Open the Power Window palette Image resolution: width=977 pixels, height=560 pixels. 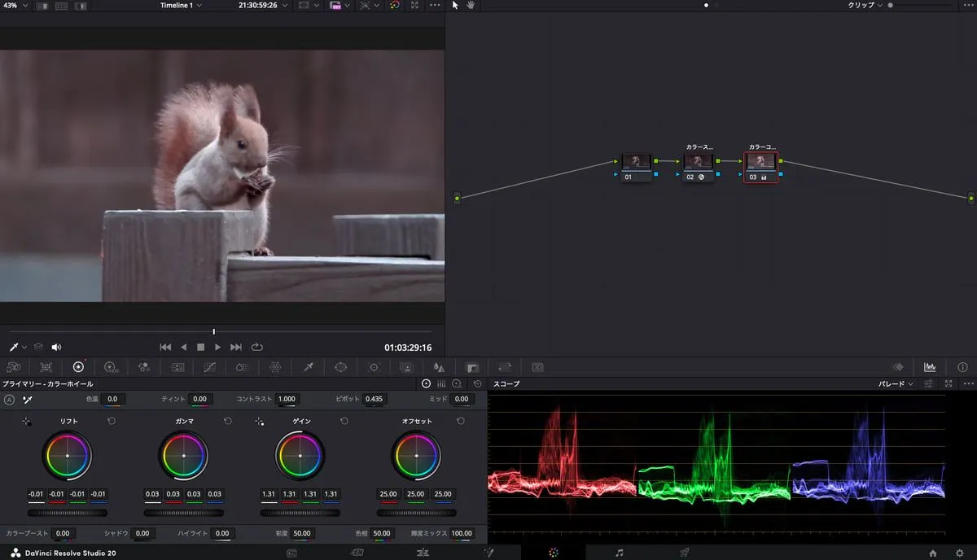340,367
